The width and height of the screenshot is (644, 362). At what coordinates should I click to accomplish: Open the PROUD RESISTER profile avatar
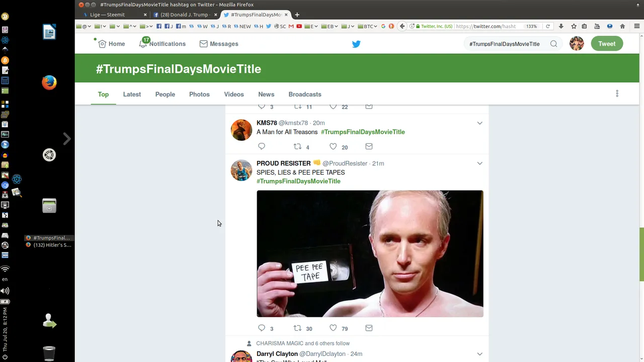(x=242, y=170)
